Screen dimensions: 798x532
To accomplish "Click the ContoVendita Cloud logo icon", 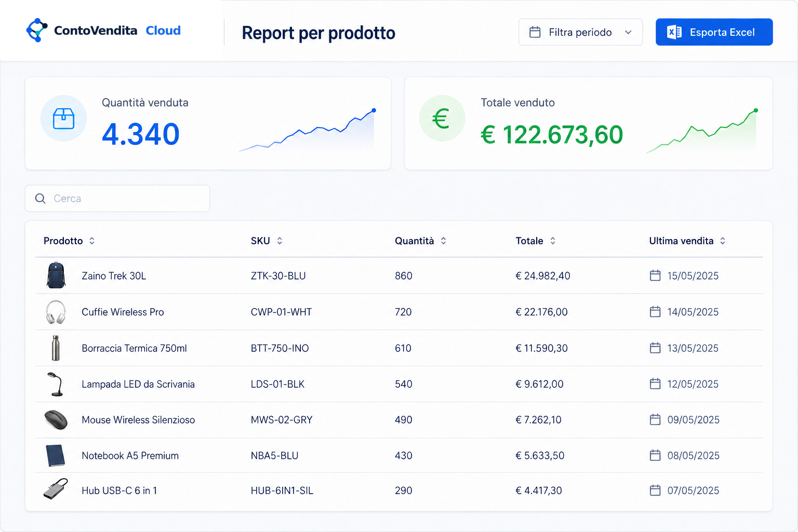I will pyautogui.click(x=37, y=30).
